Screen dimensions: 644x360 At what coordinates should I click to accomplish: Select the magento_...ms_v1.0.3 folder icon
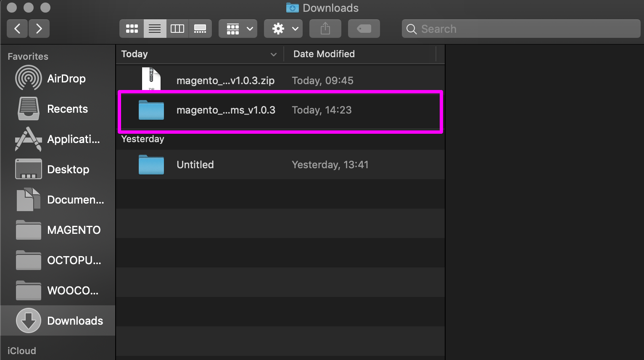151,110
